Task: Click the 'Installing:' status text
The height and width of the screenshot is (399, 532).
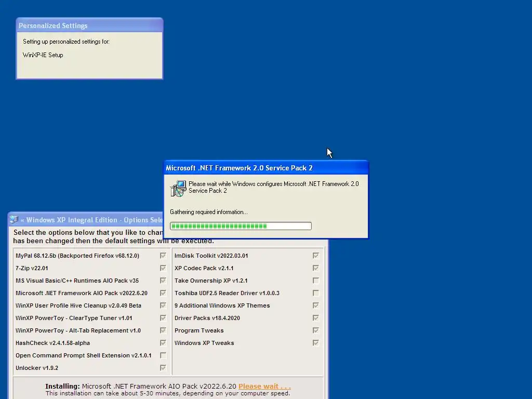Action: pyautogui.click(x=62, y=386)
